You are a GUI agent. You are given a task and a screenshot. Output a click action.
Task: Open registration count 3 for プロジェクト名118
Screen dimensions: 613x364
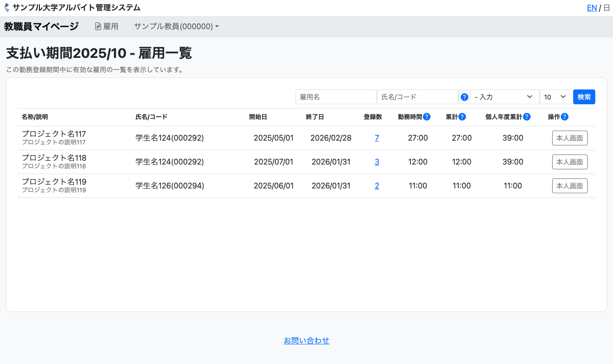click(x=377, y=162)
